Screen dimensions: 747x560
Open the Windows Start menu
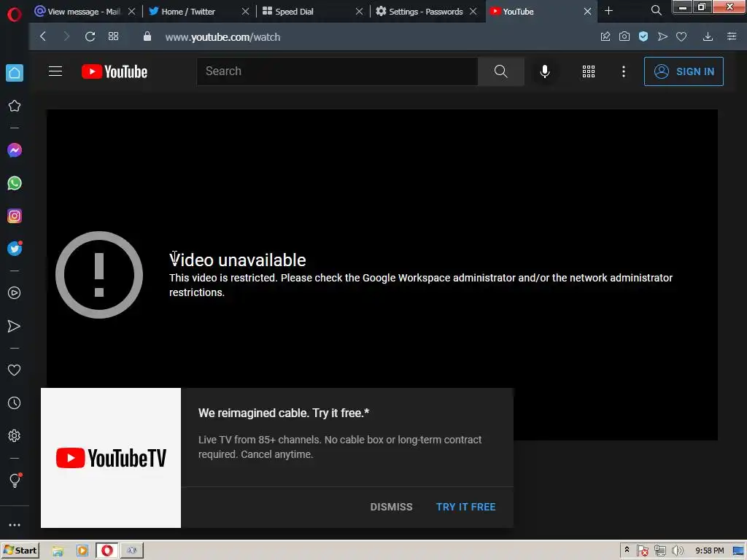point(20,551)
